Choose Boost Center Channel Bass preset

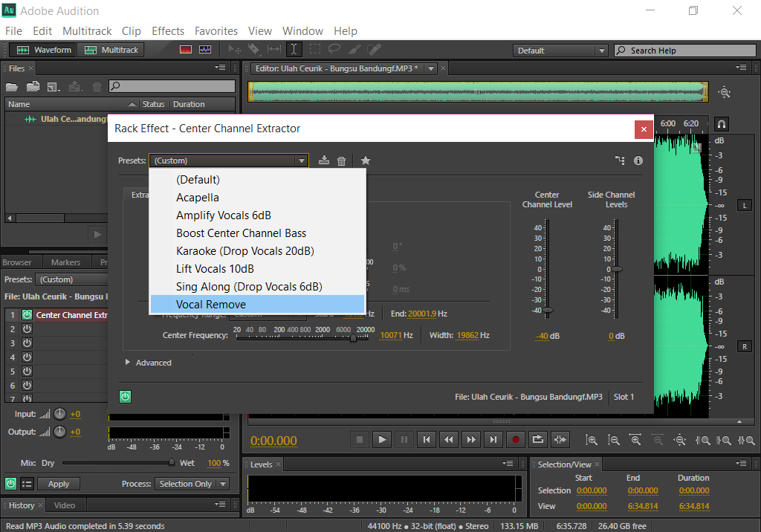[257, 233]
